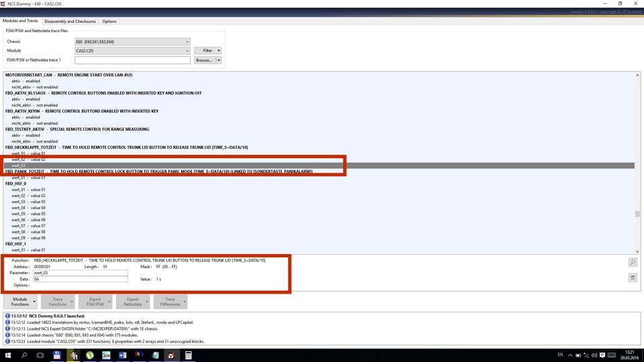The image size is (644, 362).
Task: Click the 13:21 clock in the taskbar
Action: (629, 352)
